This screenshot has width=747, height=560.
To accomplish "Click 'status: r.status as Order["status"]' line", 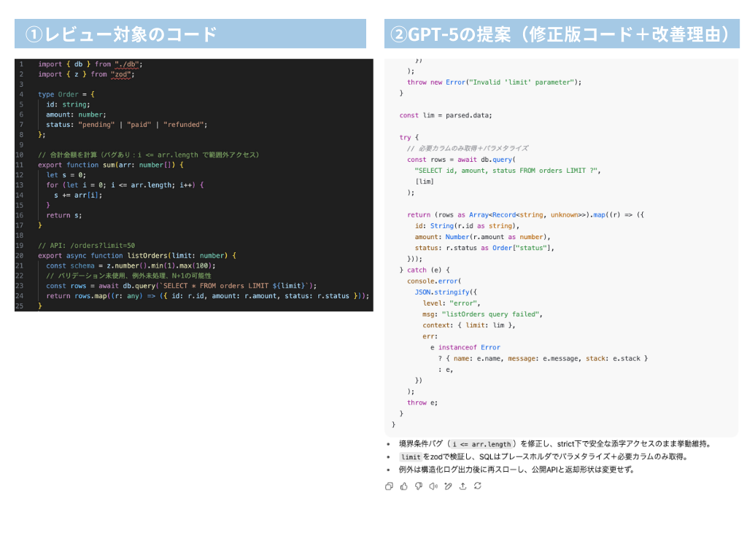I will tap(484, 248).
